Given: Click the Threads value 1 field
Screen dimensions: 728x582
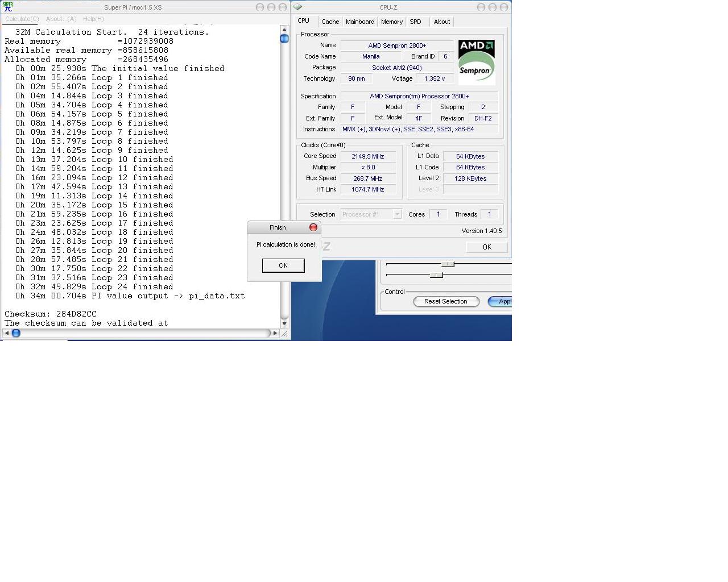Looking at the screenshot, I should 489,214.
